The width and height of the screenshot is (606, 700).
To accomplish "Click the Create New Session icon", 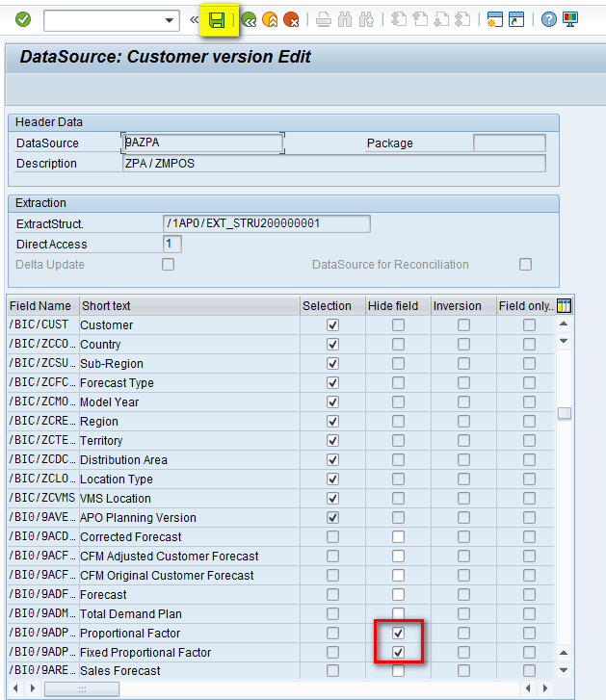I will click(495, 19).
